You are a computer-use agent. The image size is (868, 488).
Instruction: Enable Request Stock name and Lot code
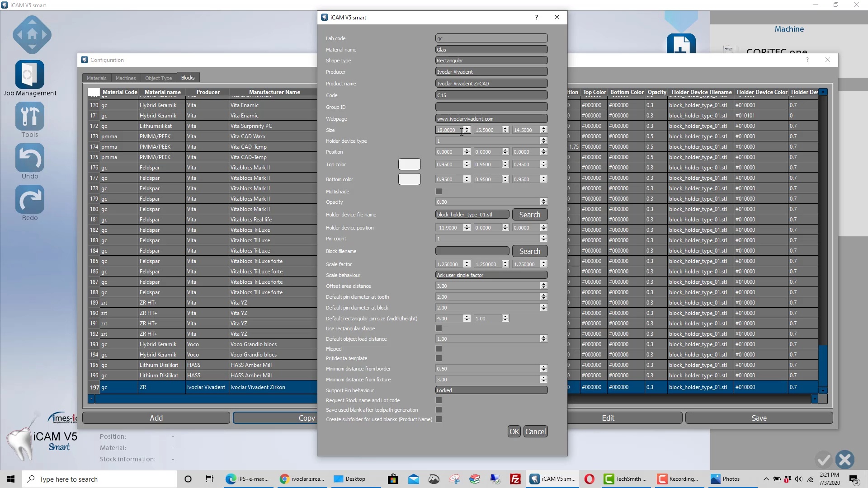(x=439, y=400)
